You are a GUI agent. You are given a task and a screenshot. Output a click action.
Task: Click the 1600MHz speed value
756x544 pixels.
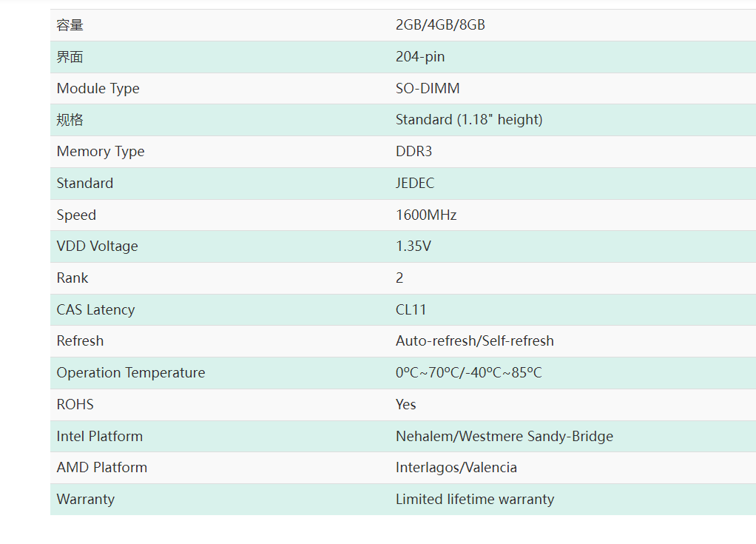coord(426,215)
